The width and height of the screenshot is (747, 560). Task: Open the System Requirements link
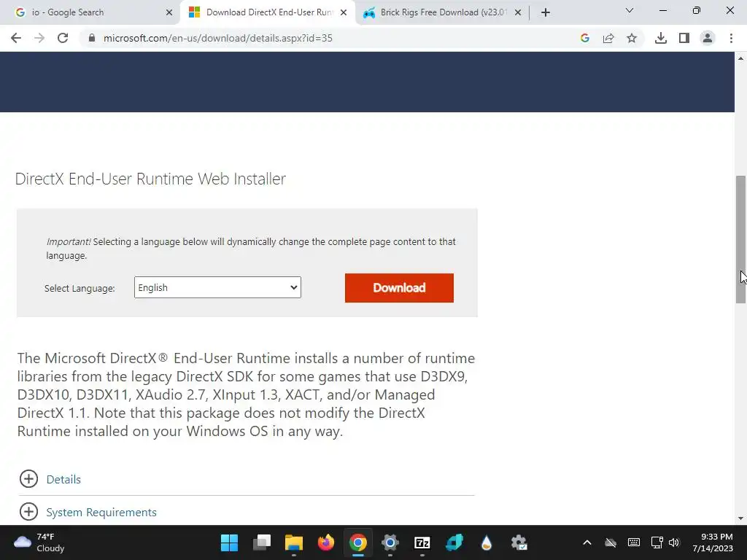tap(101, 513)
